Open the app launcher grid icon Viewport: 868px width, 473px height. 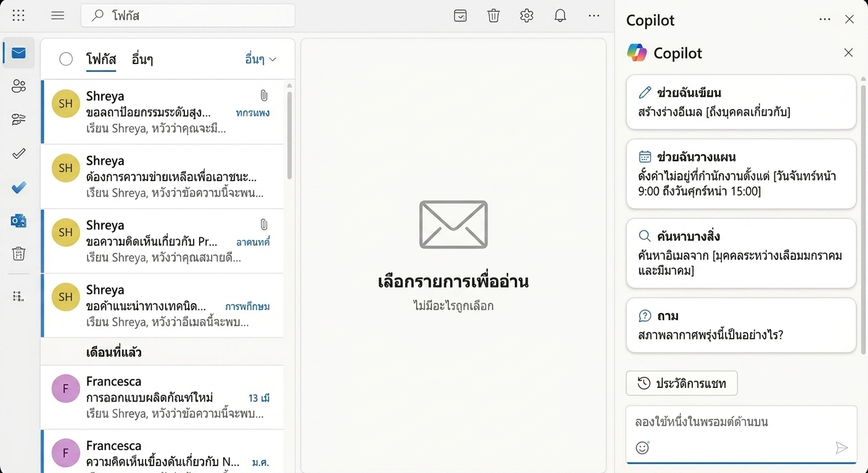point(18,16)
